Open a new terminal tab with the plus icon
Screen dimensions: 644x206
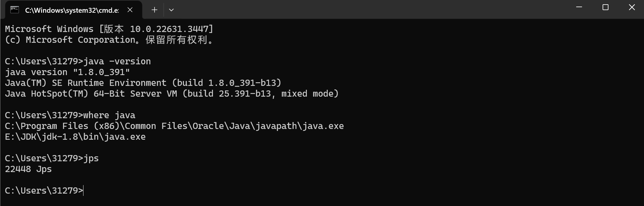tap(154, 9)
